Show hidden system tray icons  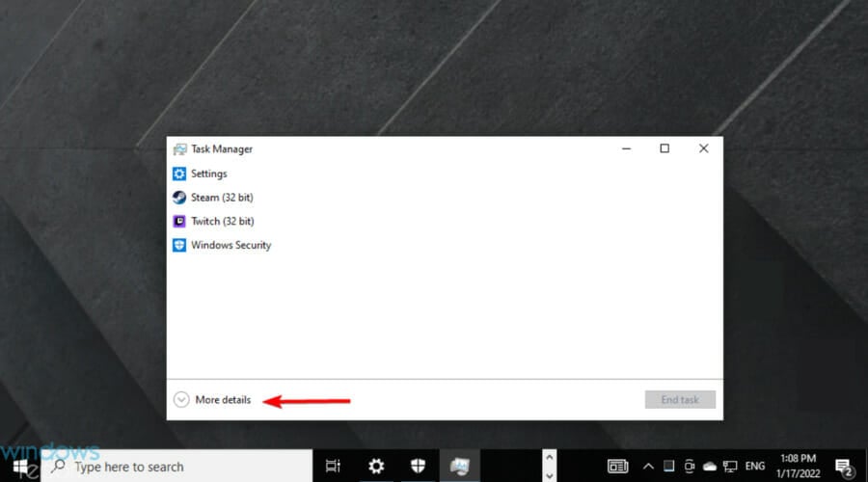[648, 467]
